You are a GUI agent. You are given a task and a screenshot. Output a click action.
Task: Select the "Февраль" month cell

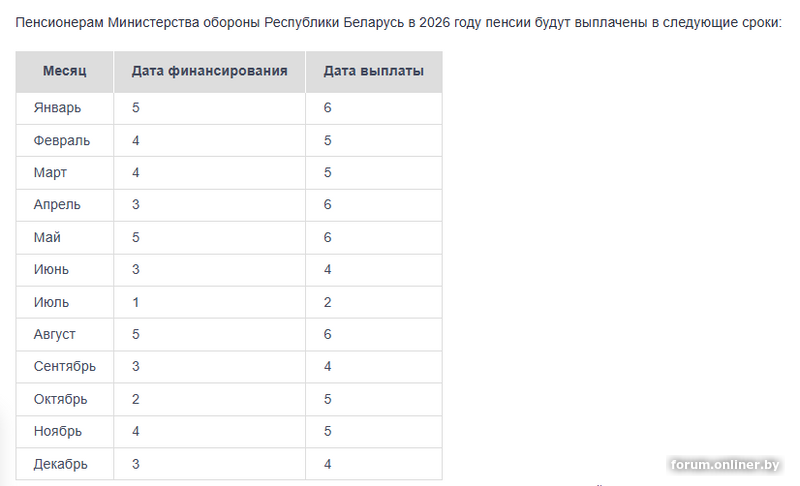61,140
